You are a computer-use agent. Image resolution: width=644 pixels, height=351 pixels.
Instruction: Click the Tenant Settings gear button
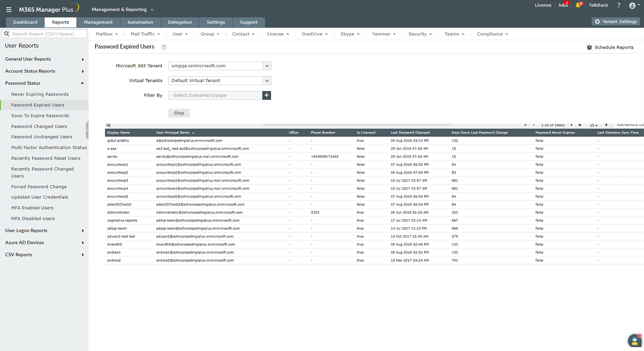click(x=616, y=22)
